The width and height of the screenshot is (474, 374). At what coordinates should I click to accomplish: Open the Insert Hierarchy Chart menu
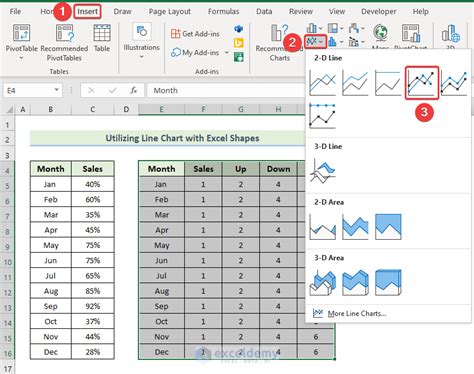tap(334, 28)
